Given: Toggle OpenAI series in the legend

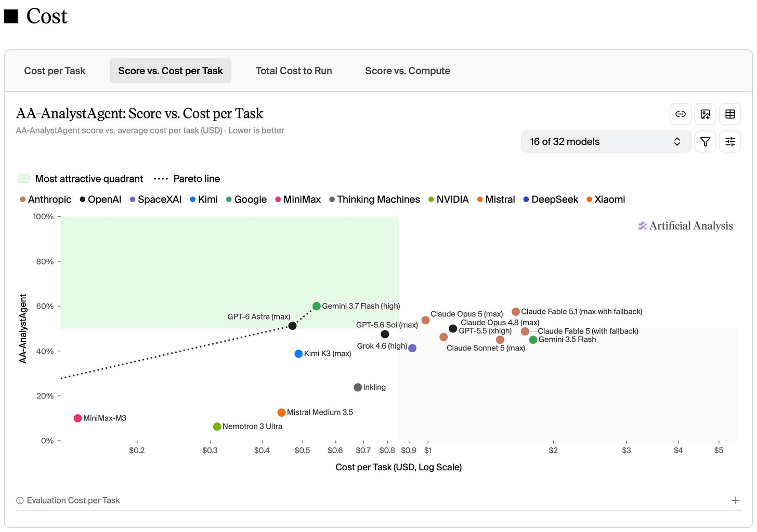Looking at the screenshot, I should [100, 199].
